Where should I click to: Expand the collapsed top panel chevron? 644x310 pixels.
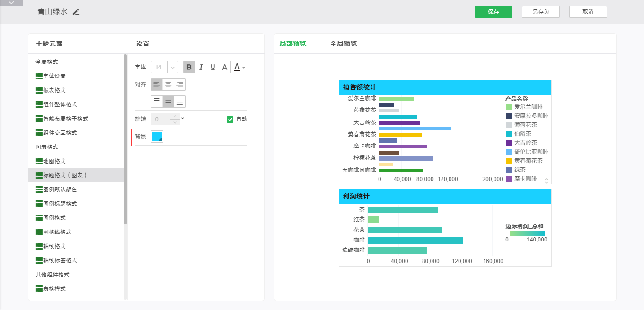[11, 3]
